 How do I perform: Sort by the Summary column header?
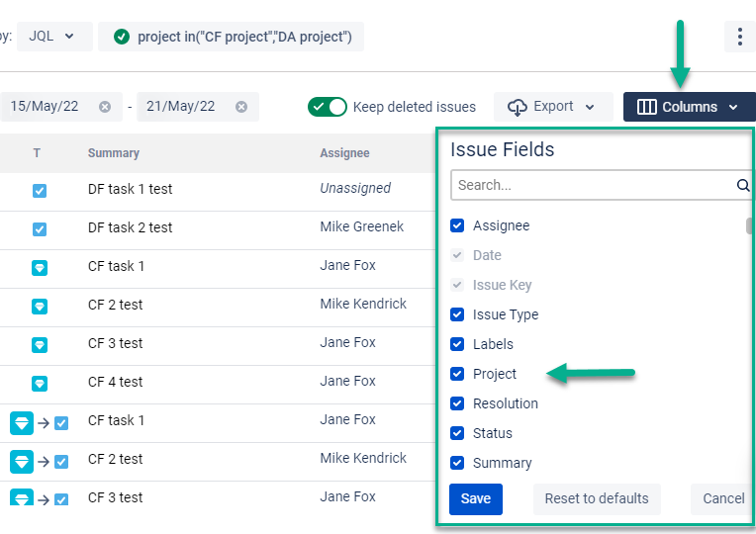click(x=114, y=153)
